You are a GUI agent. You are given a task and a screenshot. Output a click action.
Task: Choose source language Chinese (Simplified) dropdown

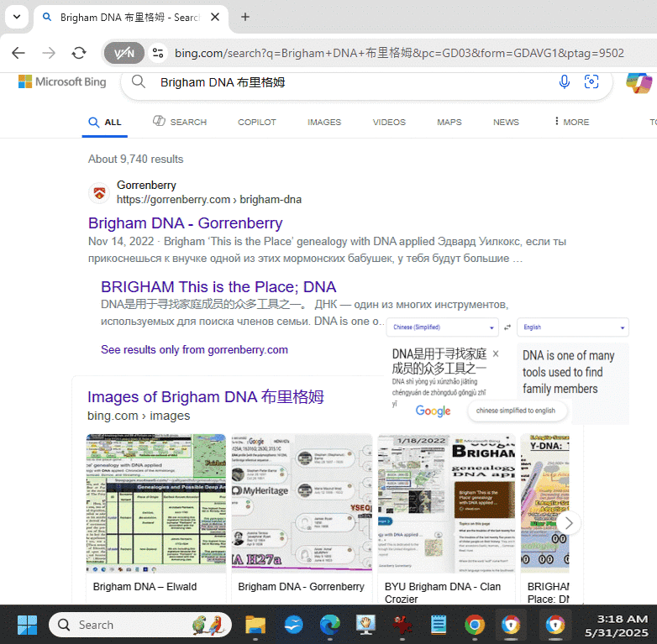443,327
